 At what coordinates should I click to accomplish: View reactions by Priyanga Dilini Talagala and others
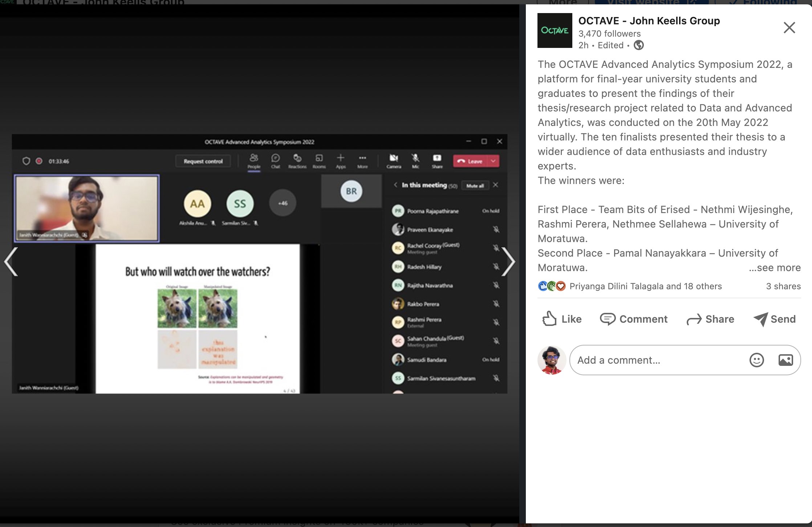(x=645, y=286)
